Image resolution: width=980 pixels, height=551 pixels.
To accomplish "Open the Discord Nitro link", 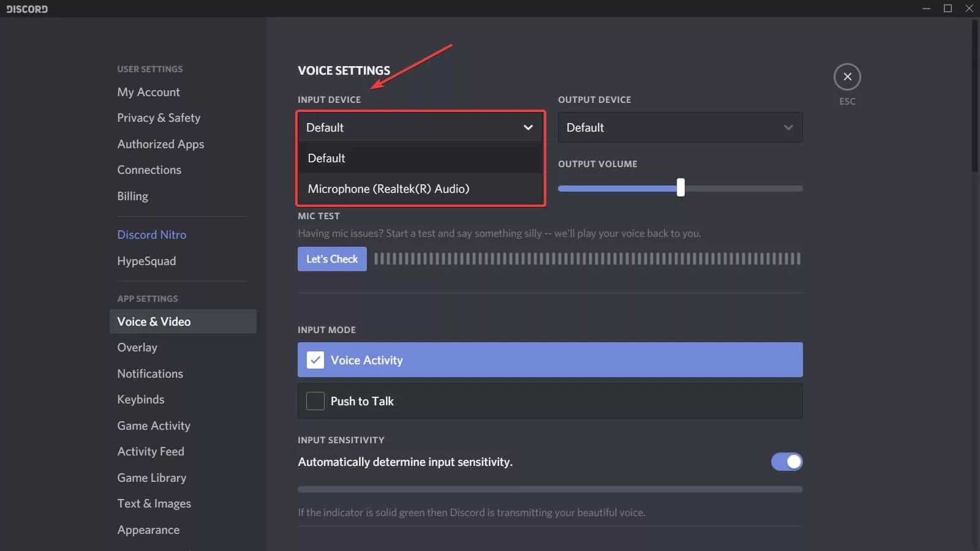I will 152,234.
